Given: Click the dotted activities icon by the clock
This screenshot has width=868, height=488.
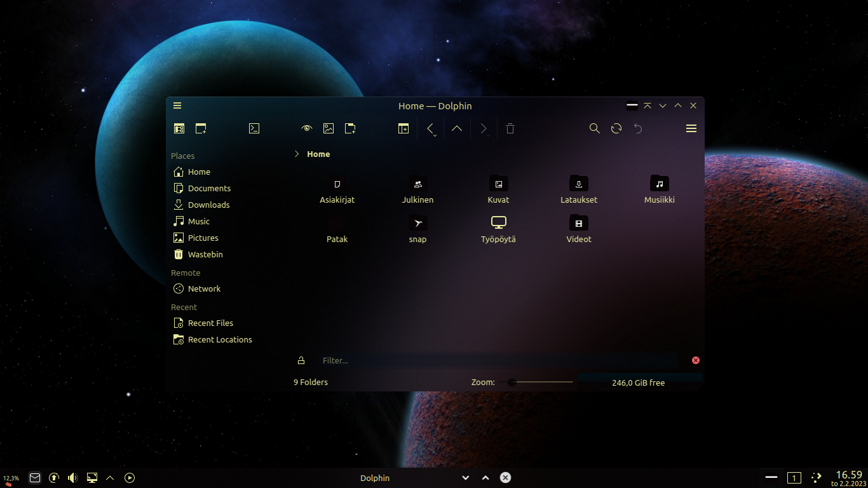Looking at the screenshot, I should coord(817,477).
